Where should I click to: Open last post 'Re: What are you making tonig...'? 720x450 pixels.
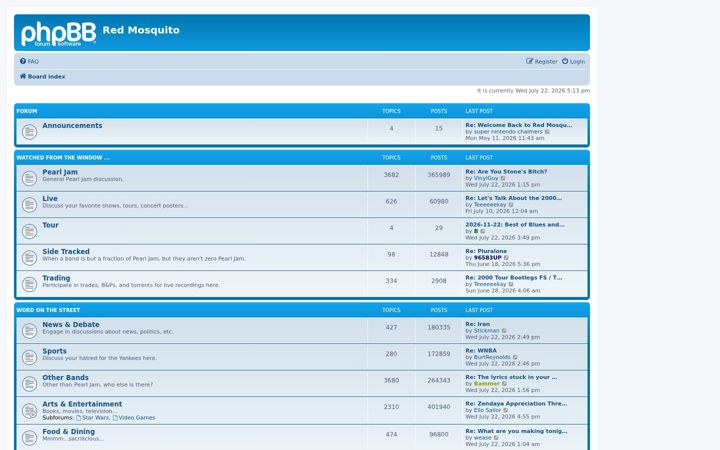point(516,431)
